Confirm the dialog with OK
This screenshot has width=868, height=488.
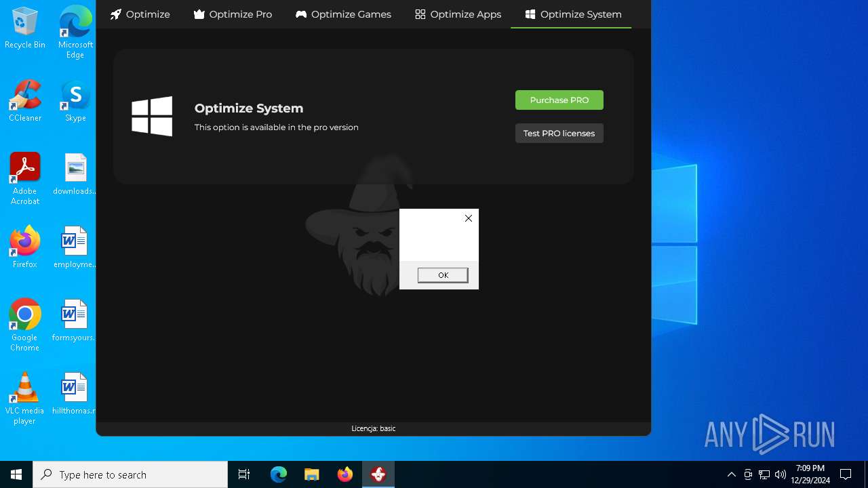443,275
